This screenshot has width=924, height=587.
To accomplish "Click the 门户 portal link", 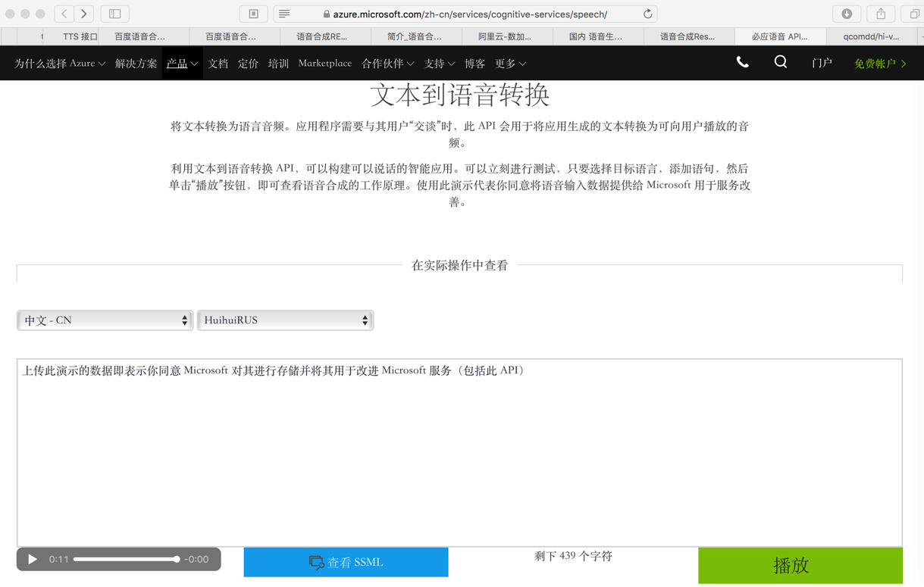I will click(822, 64).
